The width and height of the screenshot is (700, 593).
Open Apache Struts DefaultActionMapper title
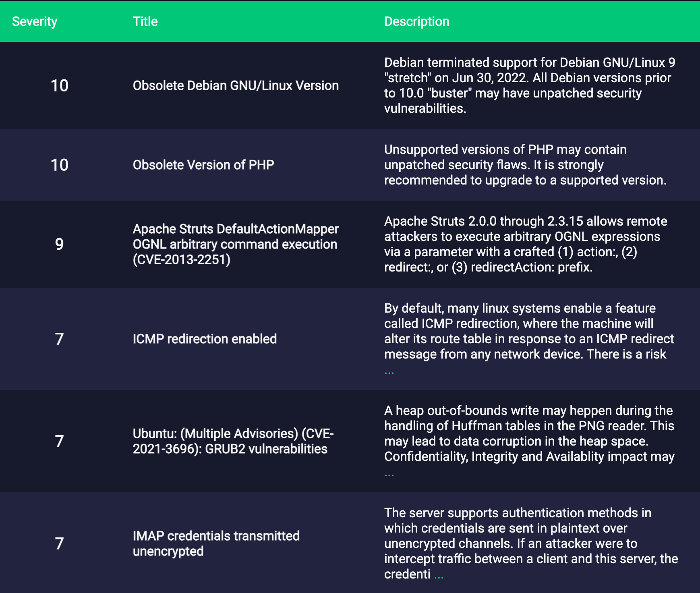(236, 244)
